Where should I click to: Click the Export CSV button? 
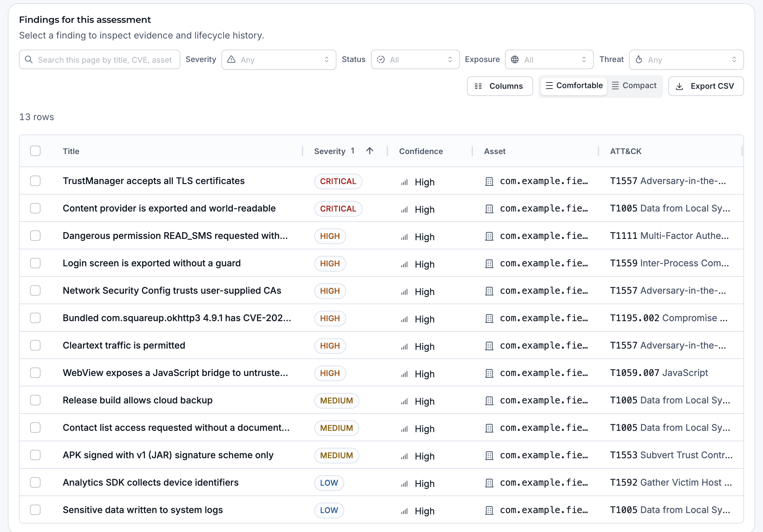pyautogui.click(x=706, y=86)
